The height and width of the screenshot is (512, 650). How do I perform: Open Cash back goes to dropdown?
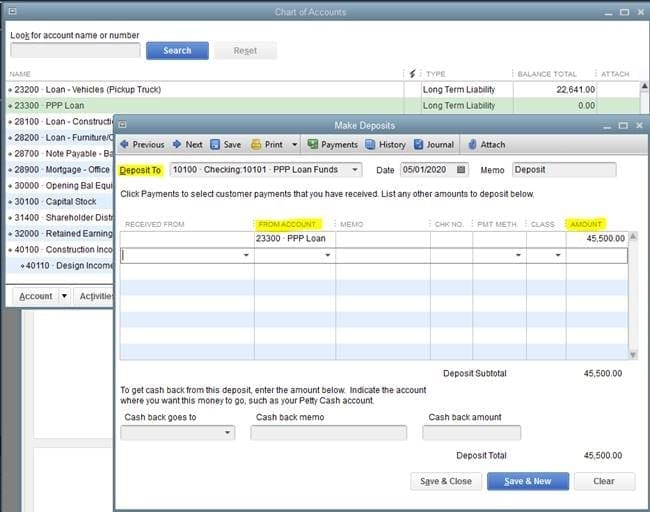pyautogui.click(x=227, y=432)
